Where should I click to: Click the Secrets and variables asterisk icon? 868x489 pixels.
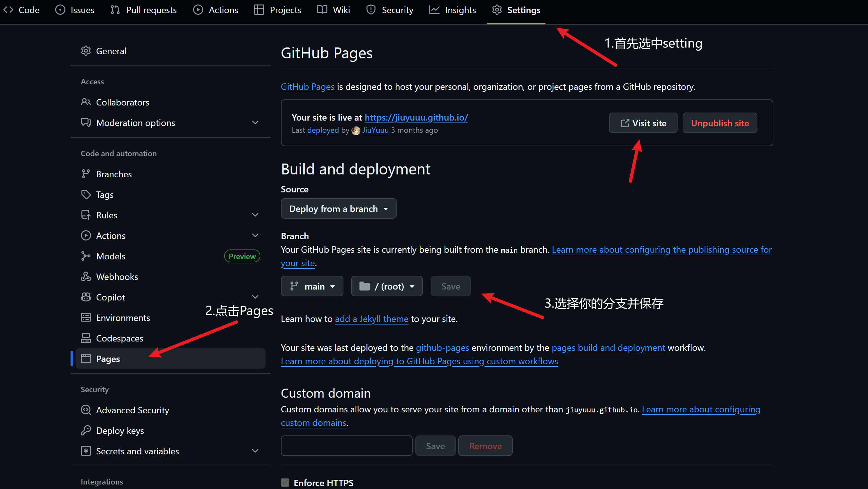click(86, 451)
